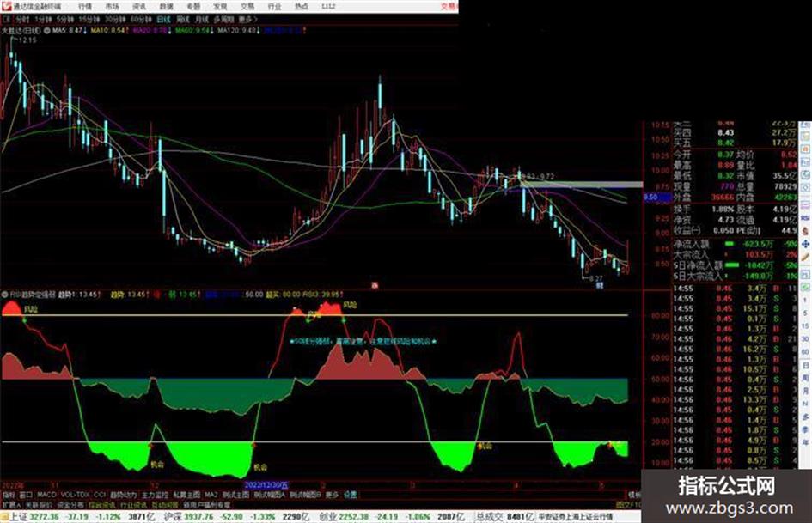
Task: Click the 年 period button in right toolbar
Action: point(805,442)
